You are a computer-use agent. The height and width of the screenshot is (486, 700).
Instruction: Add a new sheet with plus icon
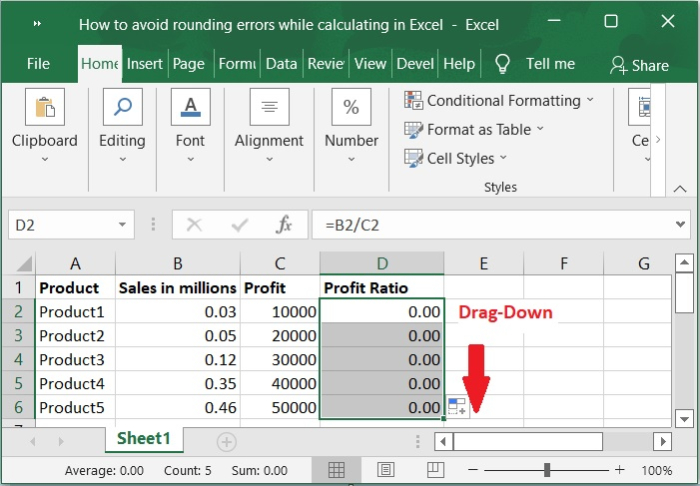pyautogui.click(x=227, y=441)
